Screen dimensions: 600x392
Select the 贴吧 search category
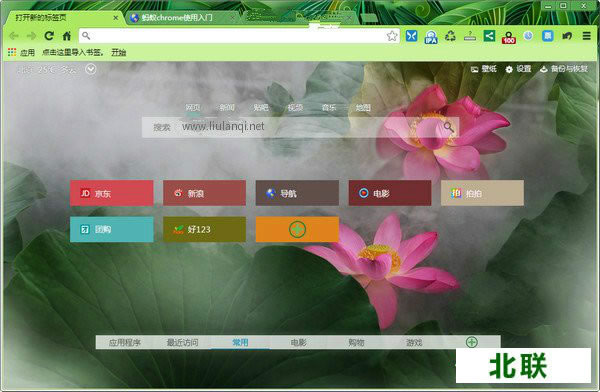click(261, 108)
